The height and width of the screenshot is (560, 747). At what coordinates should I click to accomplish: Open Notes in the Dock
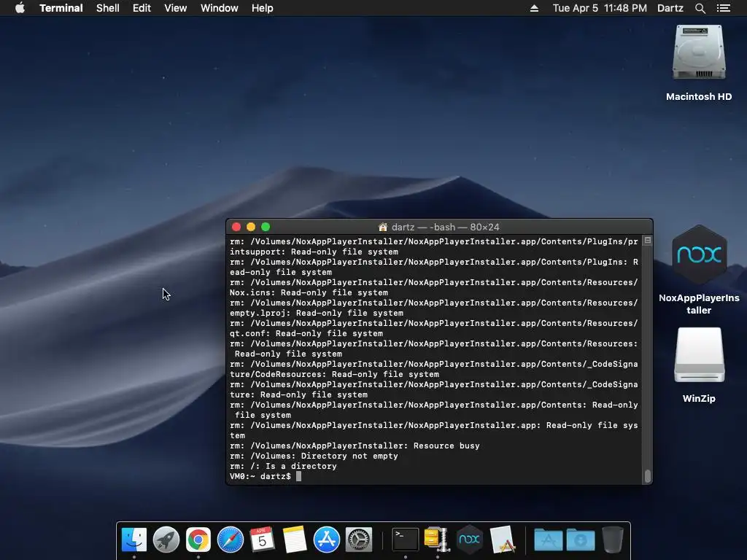click(x=294, y=539)
